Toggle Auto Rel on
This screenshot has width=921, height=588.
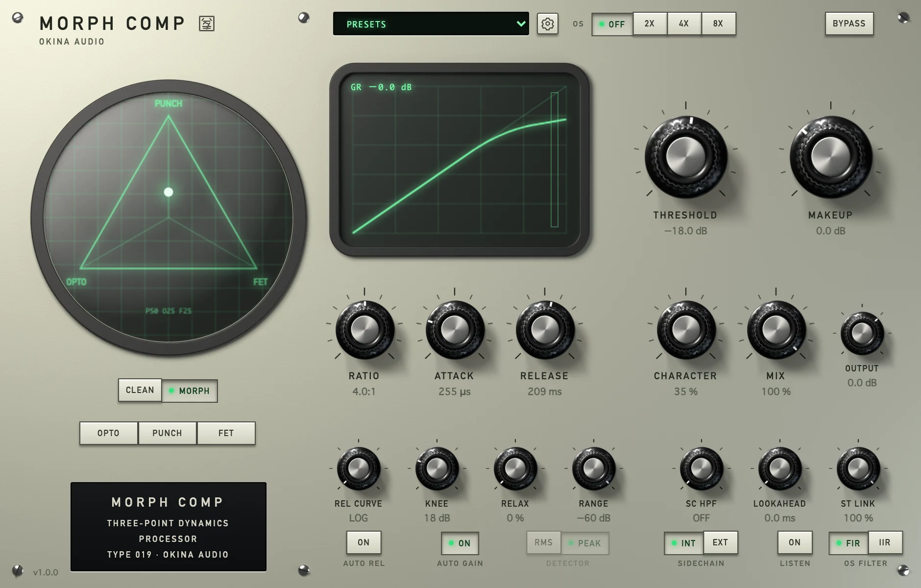[364, 542]
